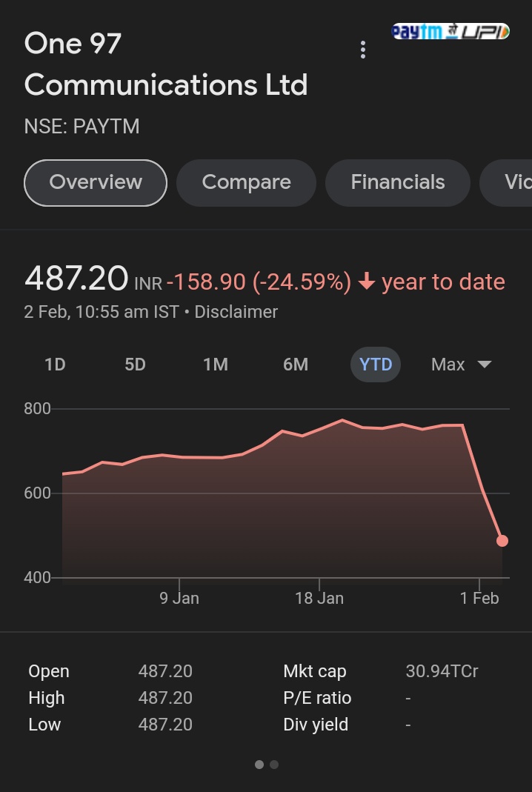Viewport: 532px width, 792px height.
Task: Click the Div yield label
Action: click(316, 725)
